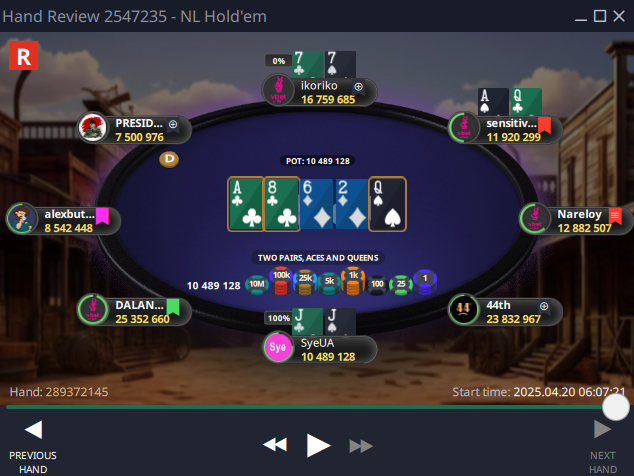Click DALAN... green bookmark tag

click(x=173, y=307)
